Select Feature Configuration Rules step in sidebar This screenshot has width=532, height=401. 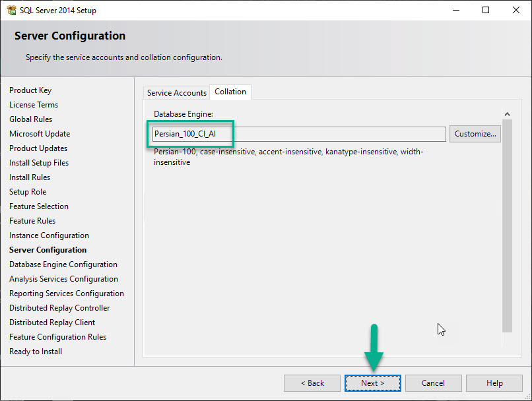(58, 337)
